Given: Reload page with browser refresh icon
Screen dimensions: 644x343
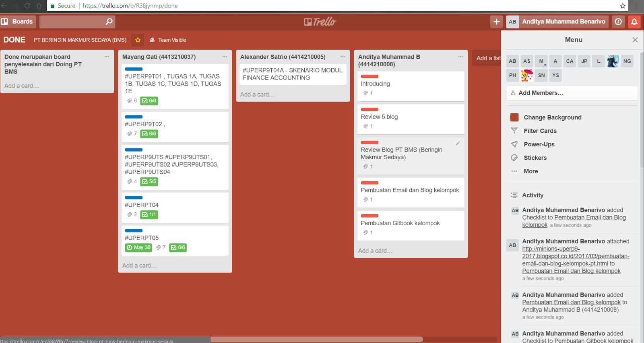Looking at the screenshot, I should tap(27, 6).
